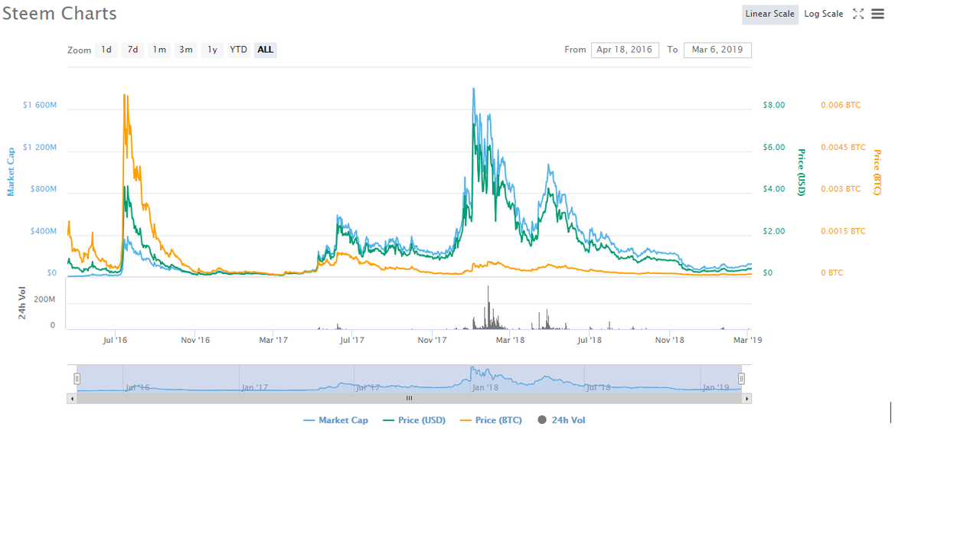Click the $2.00 price axis label
Viewport: 980px width, 551px height.
pyautogui.click(x=774, y=231)
